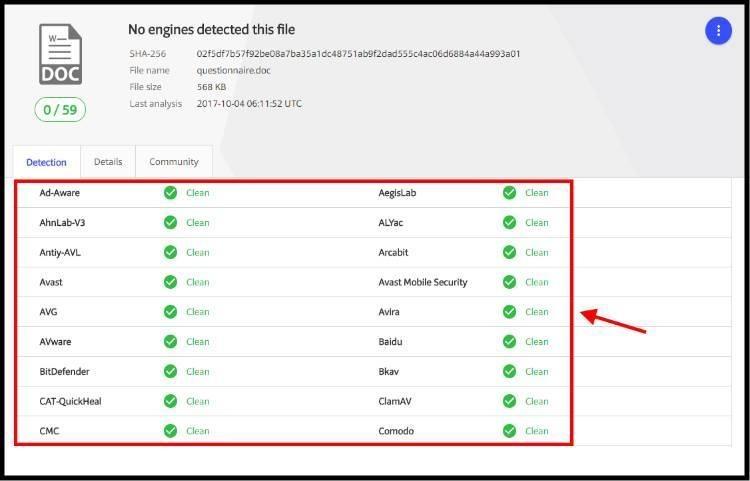Image resolution: width=750 pixels, height=481 pixels.
Task: Click the DOC file type icon
Action: pos(60,55)
